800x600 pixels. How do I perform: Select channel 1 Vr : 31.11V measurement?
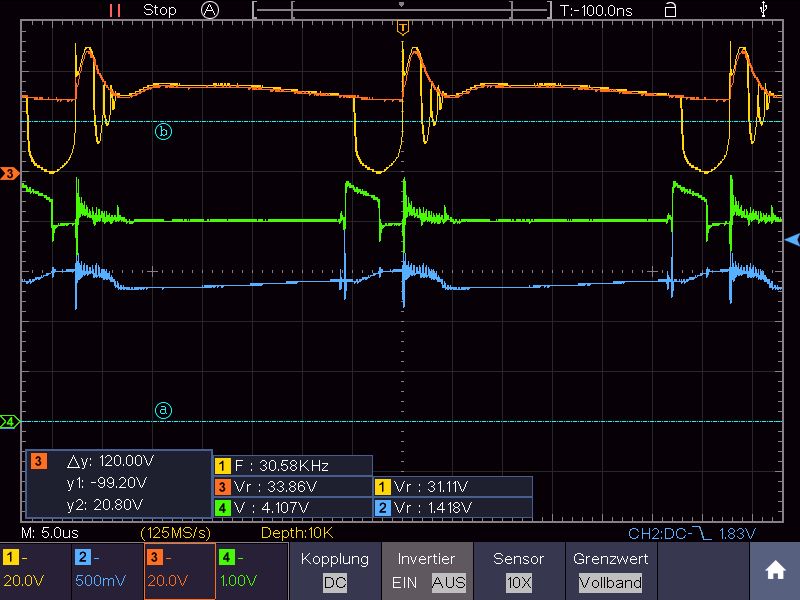pos(454,487)
